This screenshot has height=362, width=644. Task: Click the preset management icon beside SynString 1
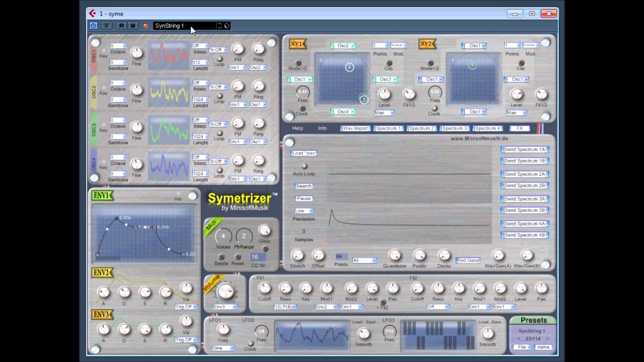point(227,26)
